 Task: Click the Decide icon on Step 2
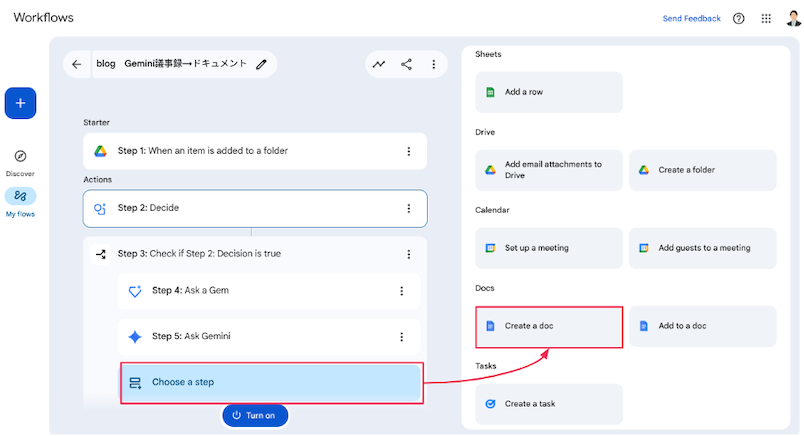click(x=100, y=208)
